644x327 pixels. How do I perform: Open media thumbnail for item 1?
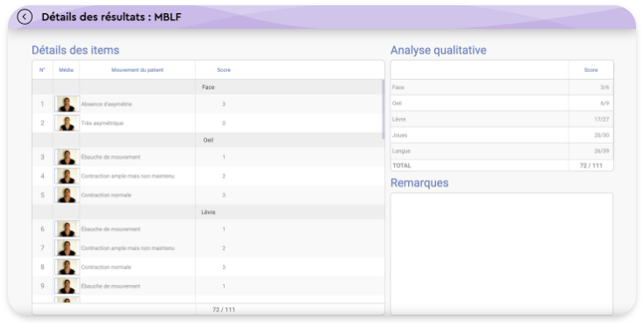(x=67, y=104)
